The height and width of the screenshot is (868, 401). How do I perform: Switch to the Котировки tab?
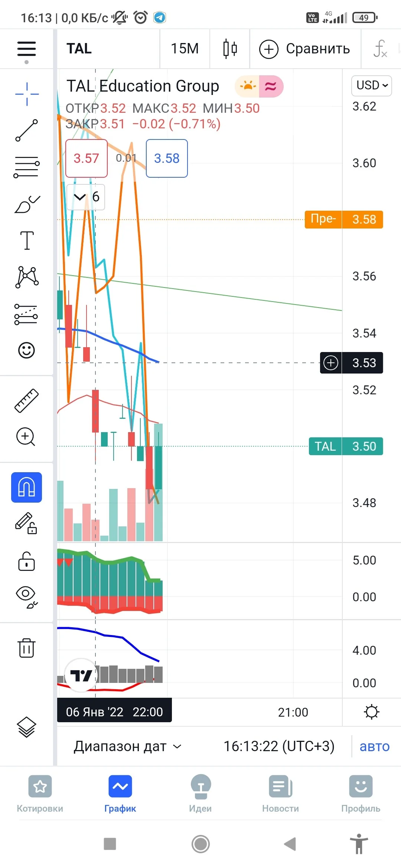click(40, 793)
